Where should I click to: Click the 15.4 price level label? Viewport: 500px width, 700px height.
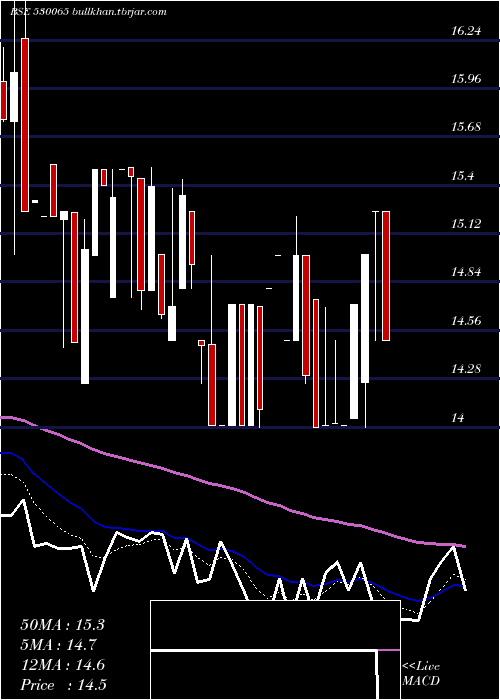point(462,176)
